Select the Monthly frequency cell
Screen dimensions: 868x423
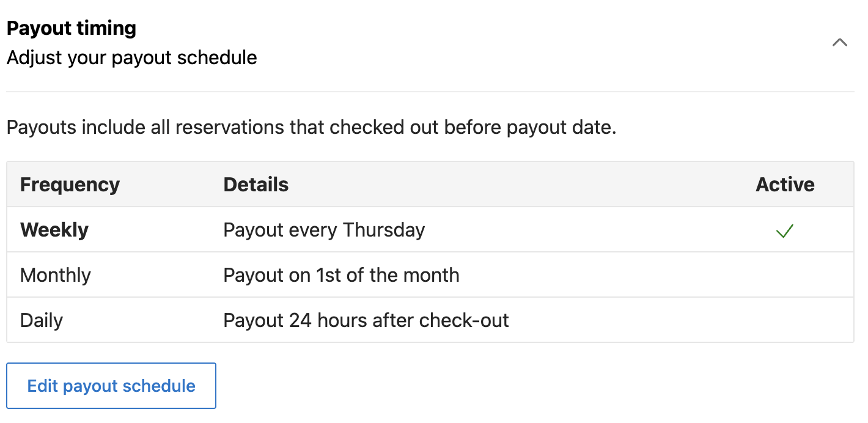pos(56,275)
